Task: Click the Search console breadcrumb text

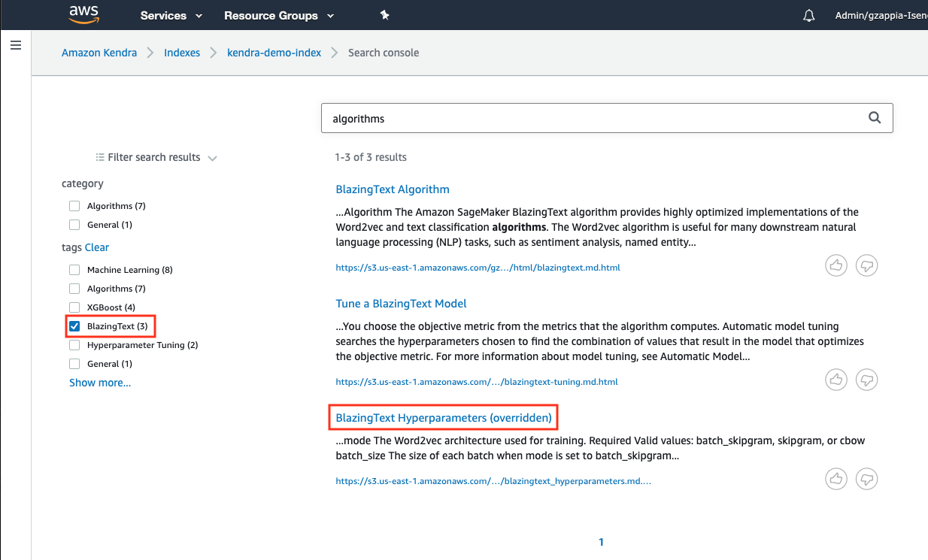Action: 384,53
